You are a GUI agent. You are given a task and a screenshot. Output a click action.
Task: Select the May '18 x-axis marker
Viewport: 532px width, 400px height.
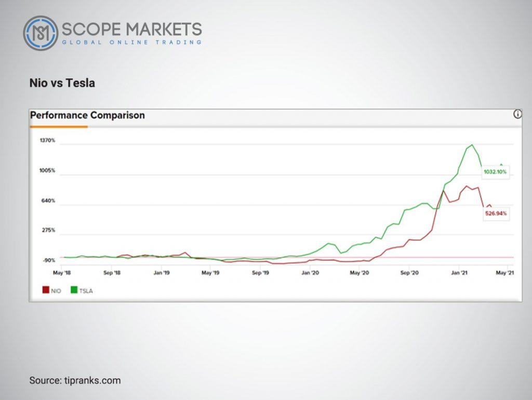[62, 273]
